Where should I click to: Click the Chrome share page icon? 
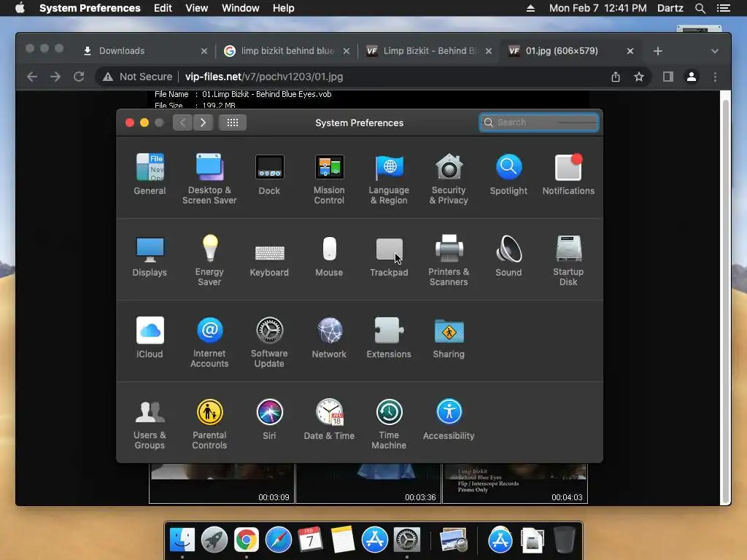(616, 77)
